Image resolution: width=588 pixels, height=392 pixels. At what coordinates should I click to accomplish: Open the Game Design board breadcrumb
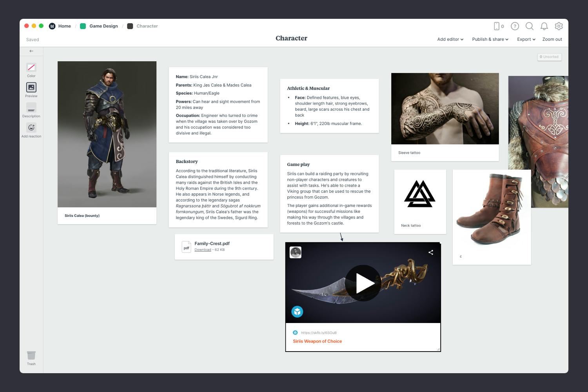pyautogui.click(x=103, y=26)
